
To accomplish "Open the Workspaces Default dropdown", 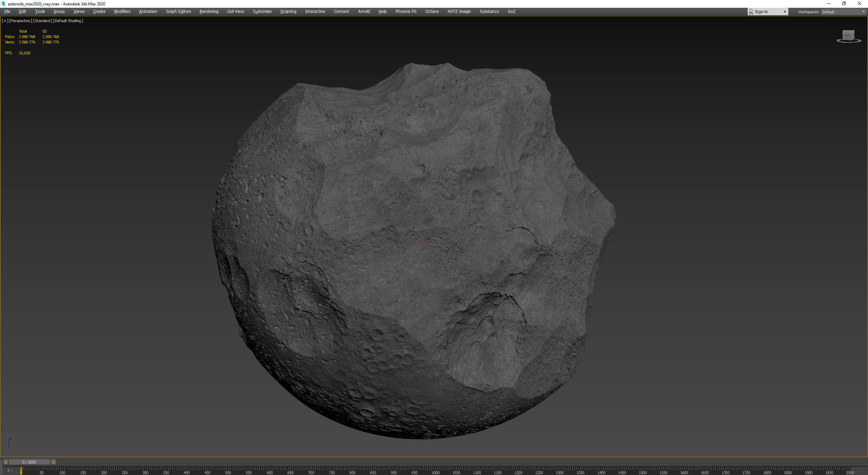I will tap(843, 12).
